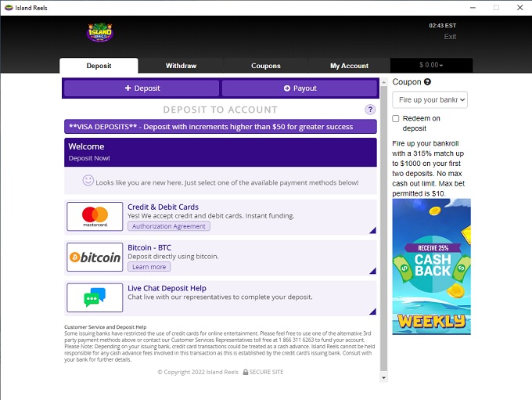Viewport: 532px width, 400px height.
Task: Click the 02:43 EST clock text
Action: coord(443,26)
